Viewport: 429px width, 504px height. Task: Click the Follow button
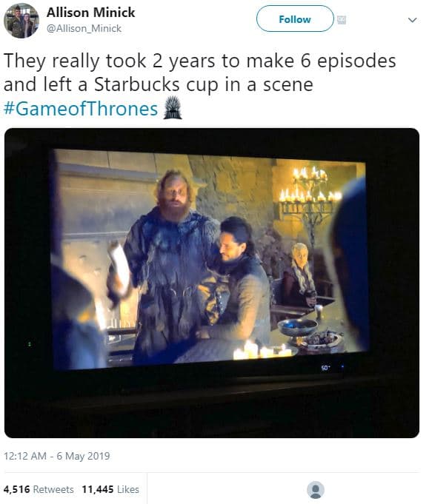tap(295, 19)
